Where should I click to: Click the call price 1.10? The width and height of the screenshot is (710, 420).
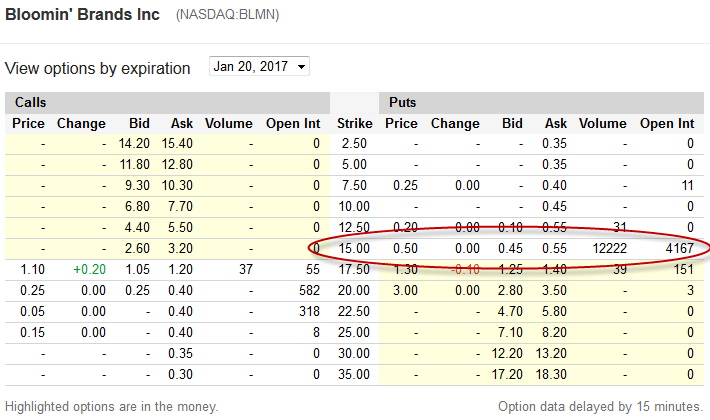click(33, 270)
